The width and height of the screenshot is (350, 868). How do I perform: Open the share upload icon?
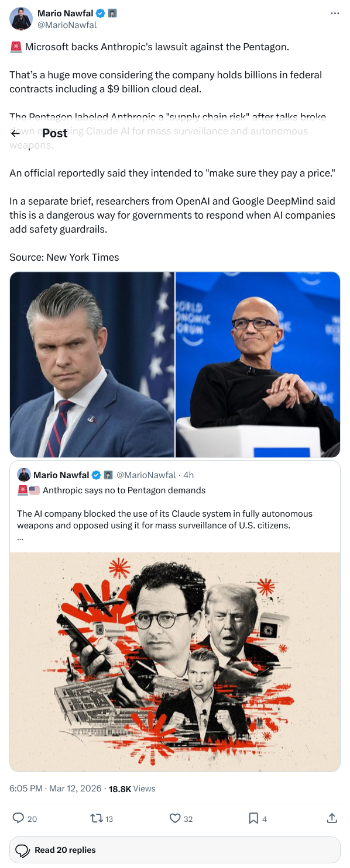332,818
